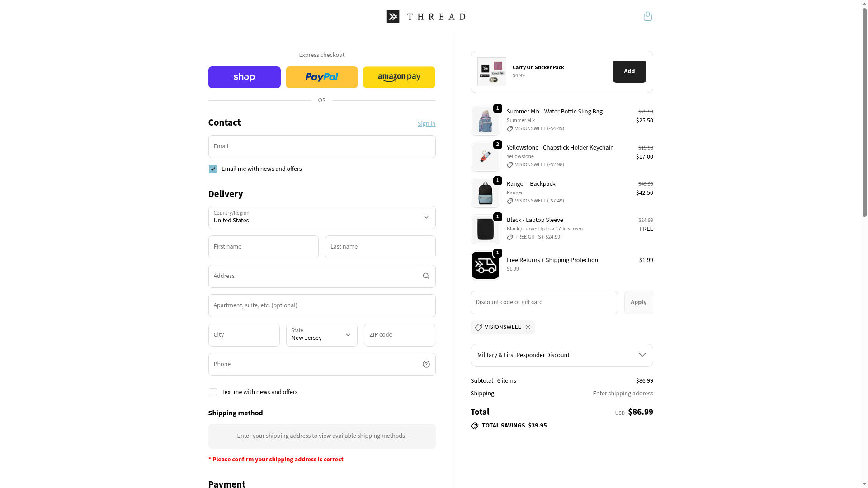The image size is (868, 488).
Task: Click the phone field help question icon
Action: 426,364
